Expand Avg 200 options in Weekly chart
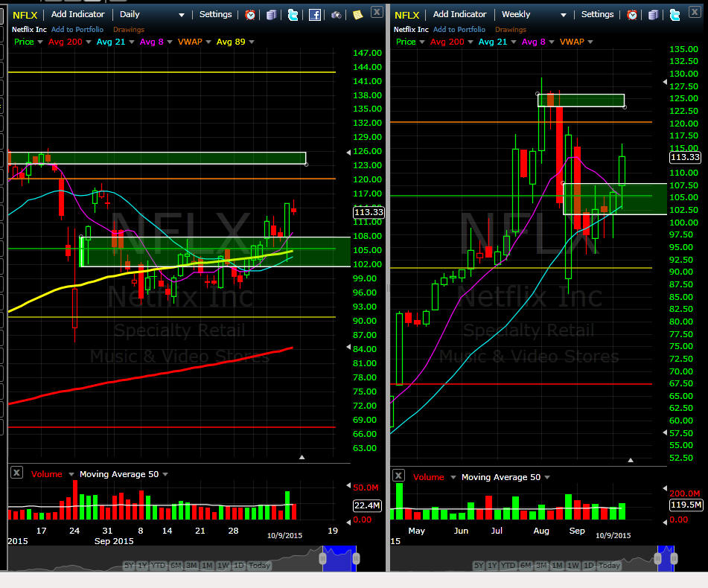The width and height of the screenshot is (708, 588). [x=471, y=42]
